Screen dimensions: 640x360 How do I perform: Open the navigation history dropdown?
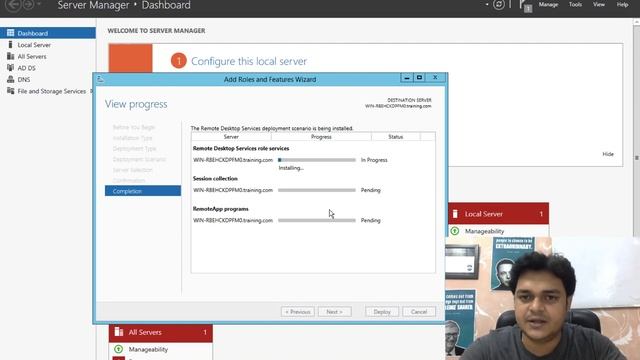coord(39,4)
